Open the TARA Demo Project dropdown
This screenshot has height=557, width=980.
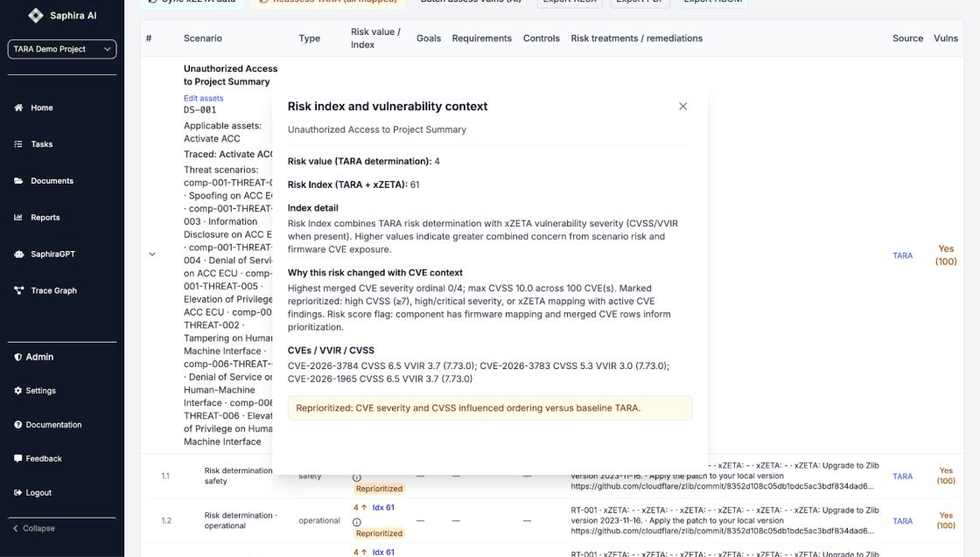(61, 49)
